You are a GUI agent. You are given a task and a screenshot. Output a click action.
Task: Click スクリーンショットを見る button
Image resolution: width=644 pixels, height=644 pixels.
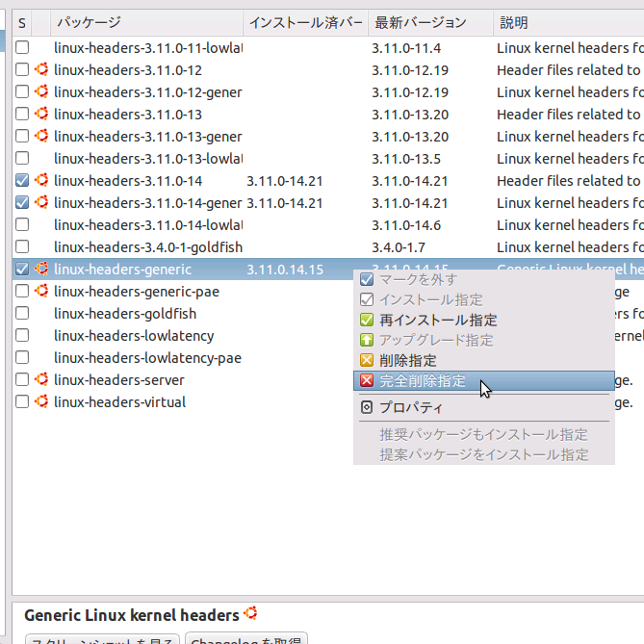102,639
